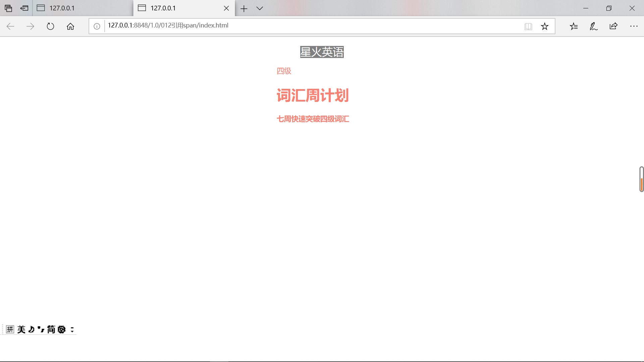Open the reading view book icon

pyautogui.click(x=528, y=26)
